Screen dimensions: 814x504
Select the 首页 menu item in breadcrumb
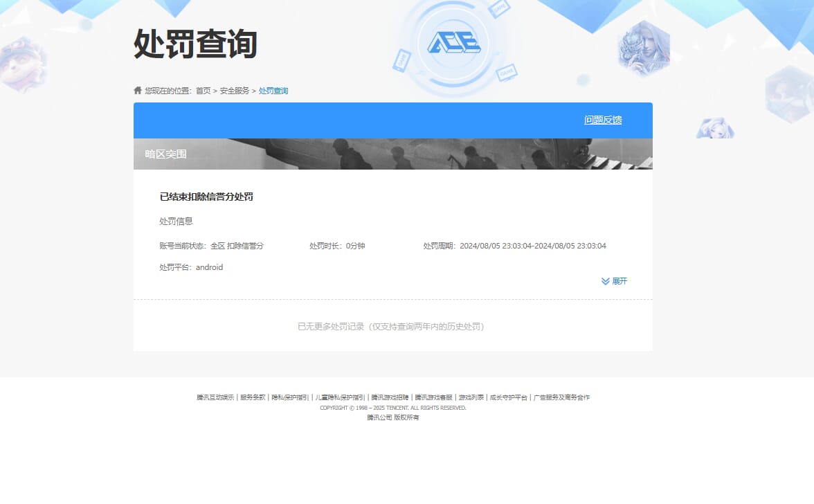tap(205, 90)
